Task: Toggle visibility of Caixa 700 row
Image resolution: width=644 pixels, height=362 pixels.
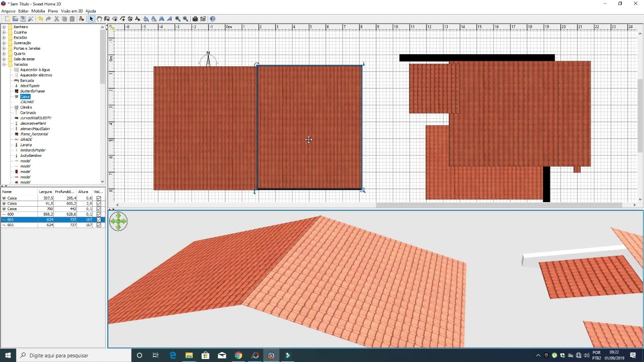Action: (99, 209)
